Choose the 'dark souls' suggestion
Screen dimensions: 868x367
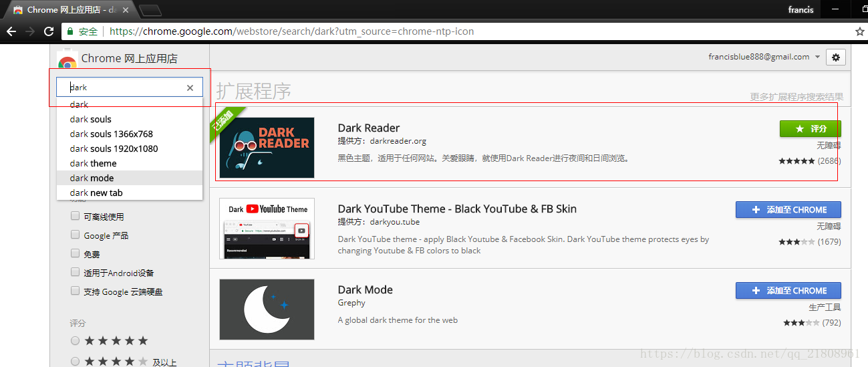coord(129,119)
